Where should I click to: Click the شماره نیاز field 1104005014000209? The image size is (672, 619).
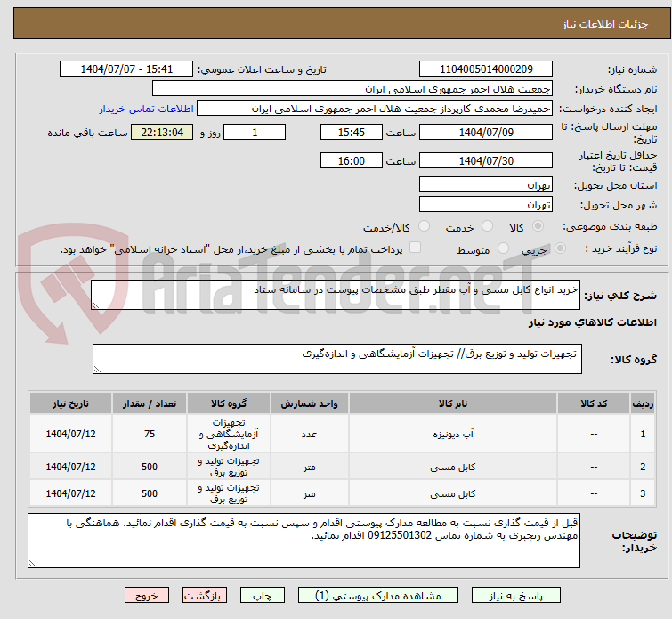[486, 69]
